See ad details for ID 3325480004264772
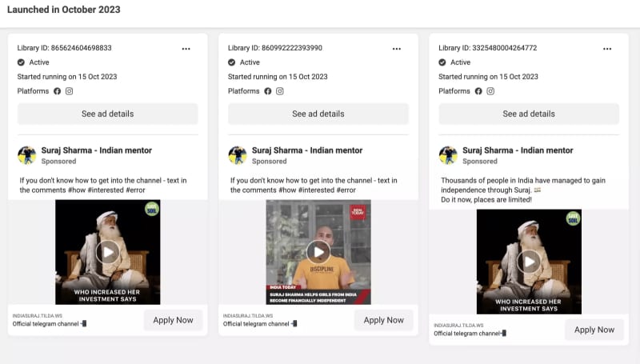This screenshot has width=640, height=364. point(528,114)
